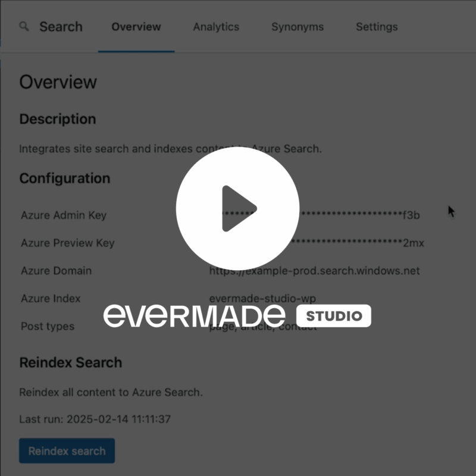The height and width of the screenshot is (476, 476).
Task: Click the Search magnifier icon
Action: tap(24, 27)
